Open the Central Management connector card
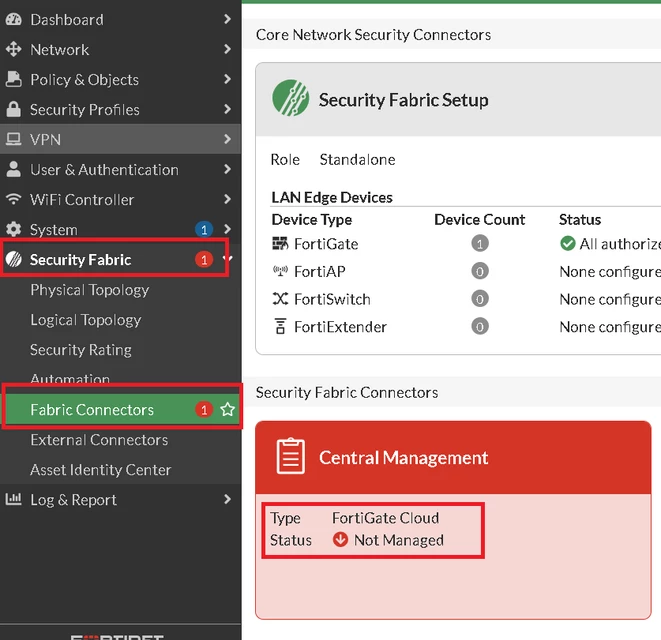Viewport: 661px width, 640px height. point(453,520)
